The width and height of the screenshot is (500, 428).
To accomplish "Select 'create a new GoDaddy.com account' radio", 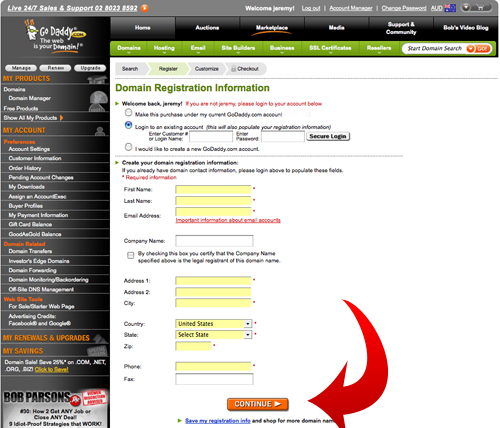I will (128, 147).
